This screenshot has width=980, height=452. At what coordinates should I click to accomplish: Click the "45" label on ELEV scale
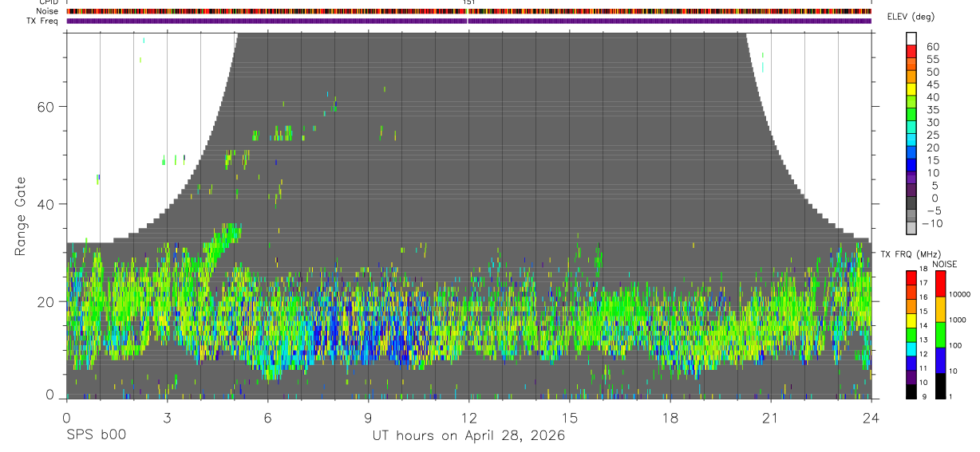pos(932,85)
